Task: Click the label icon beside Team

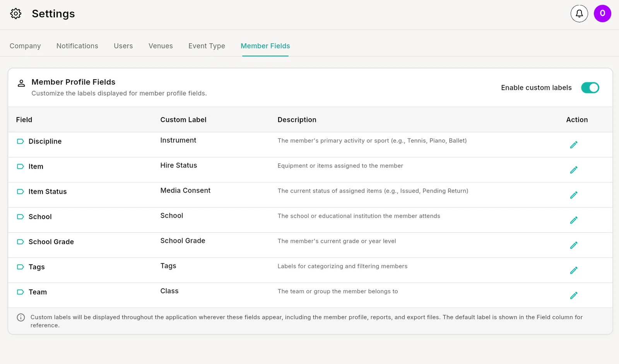Action: tap(21, 292)
